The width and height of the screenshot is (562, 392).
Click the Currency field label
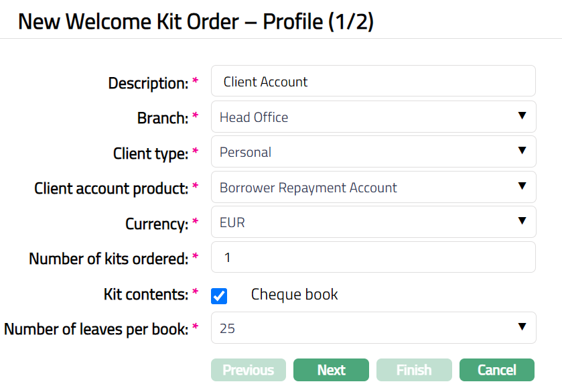click(156, 224)
